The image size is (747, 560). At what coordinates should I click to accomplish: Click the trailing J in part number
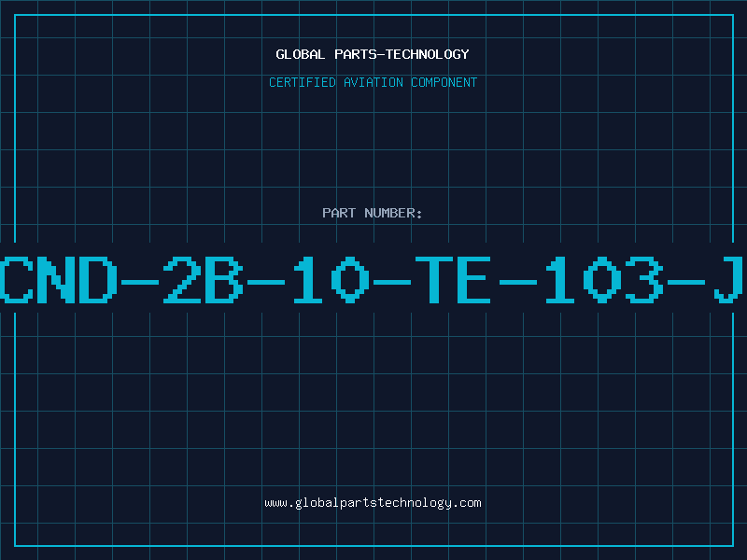pyautogui.click(x=728, y=280)
